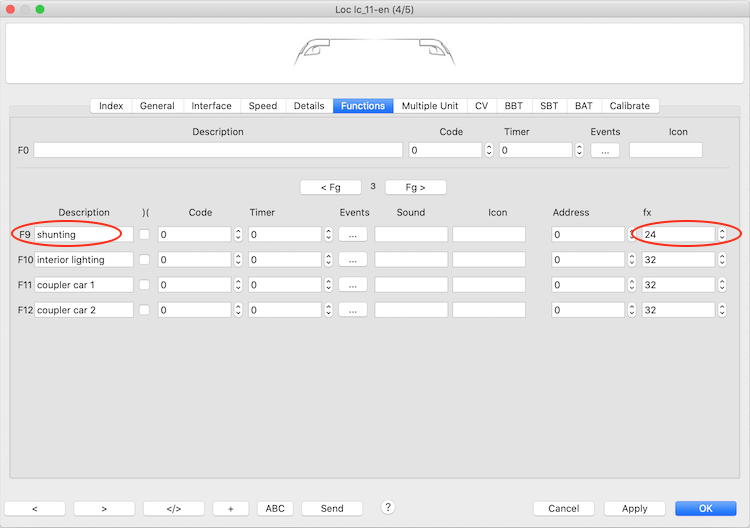750x528 pixels.
Task: Open the F0 Events '...' button
Action: coord(605,150)
